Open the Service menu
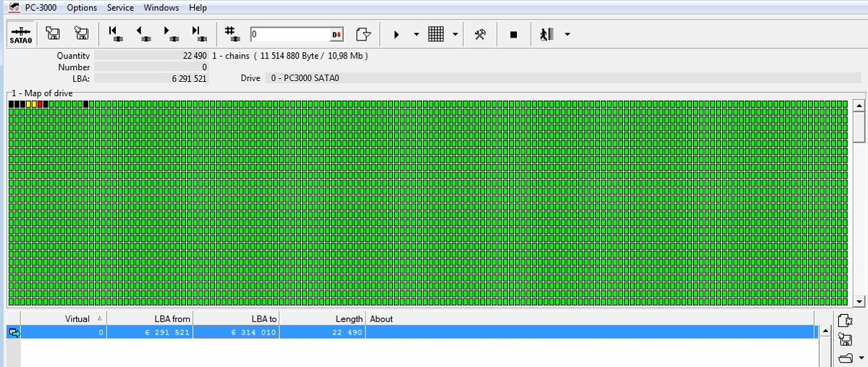Screen dimensions: 868x367 pyautogui.click(x=120, y=8)
